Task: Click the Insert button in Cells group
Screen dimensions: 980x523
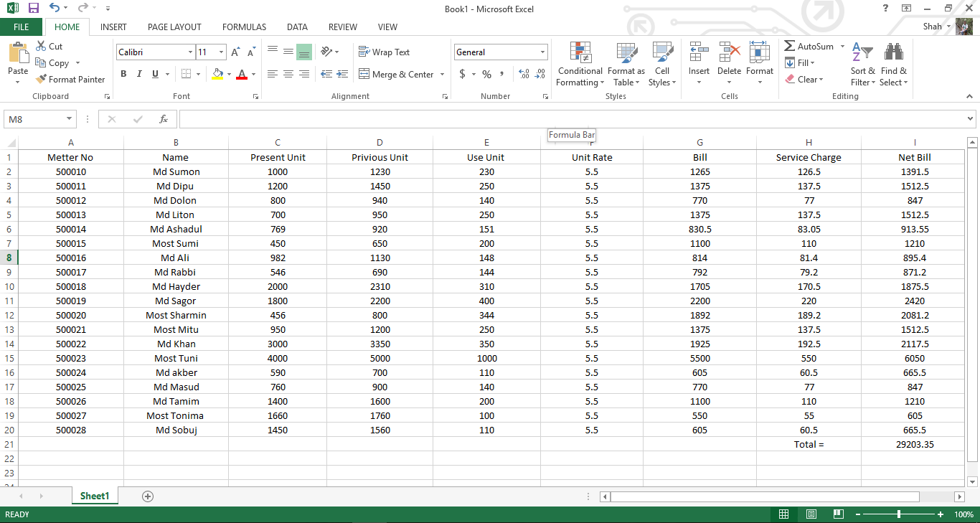Action: pyautogui.click(x=698, y=63)
